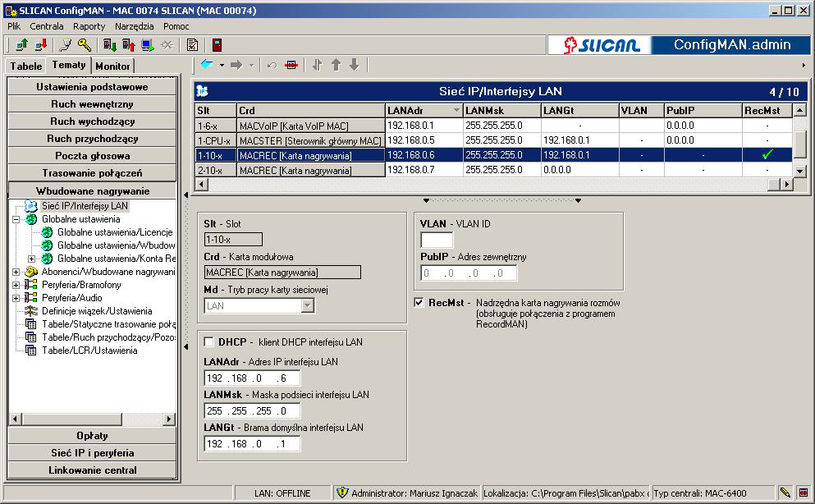Screen dimensions: 815x504
Task: Open the Linkowanie central section
Action: coord(92,470)
